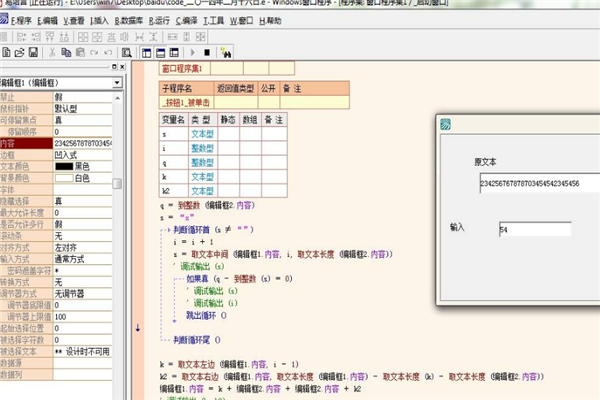Click 整数型 type of variable i
Screen dimensions: 600x400
(x=202, y=148)
